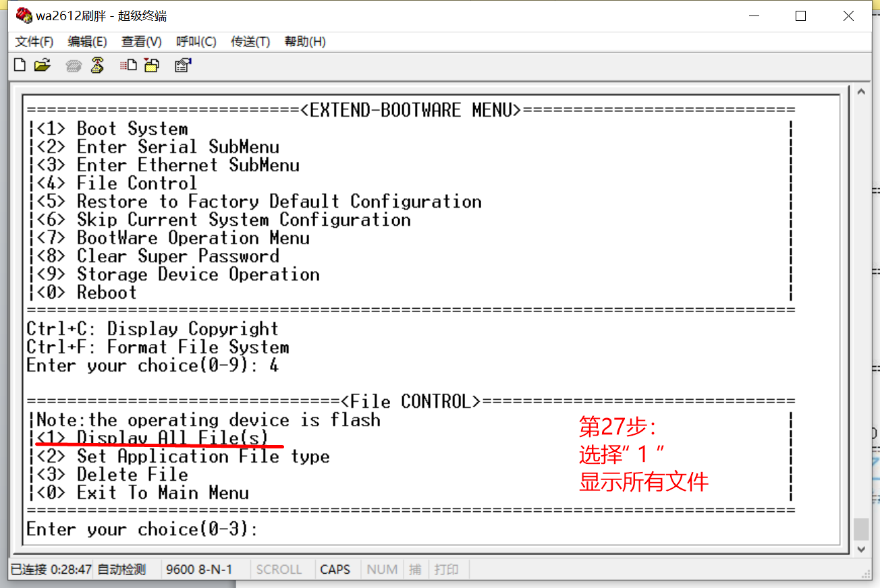The width and height of the screenshot is (880, 588).
Task: Click the '<3> Enter Ethernet SubMenu' line
Action: (x=168, y=165)
